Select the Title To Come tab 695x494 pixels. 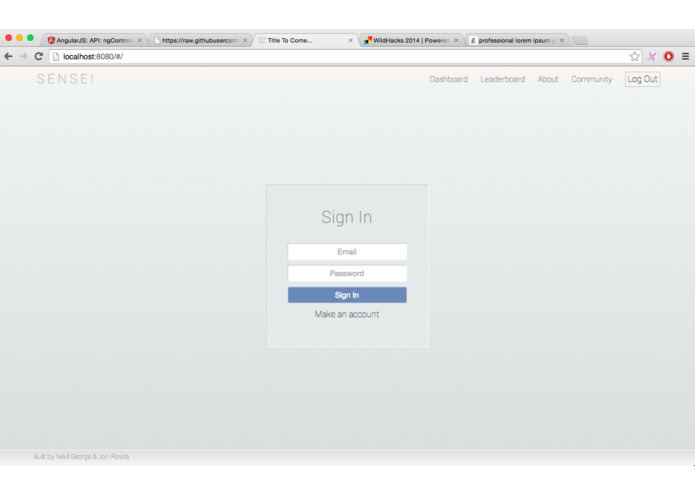tap(305, 40)
